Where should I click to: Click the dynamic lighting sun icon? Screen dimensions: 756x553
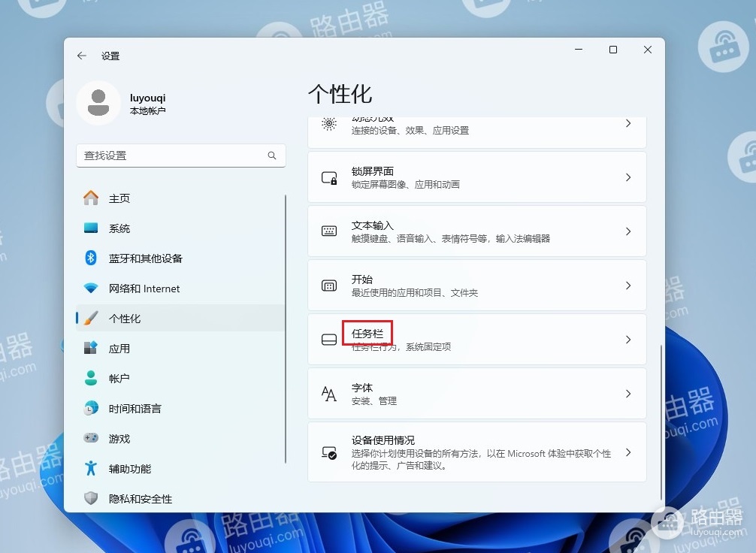(329, 124)
